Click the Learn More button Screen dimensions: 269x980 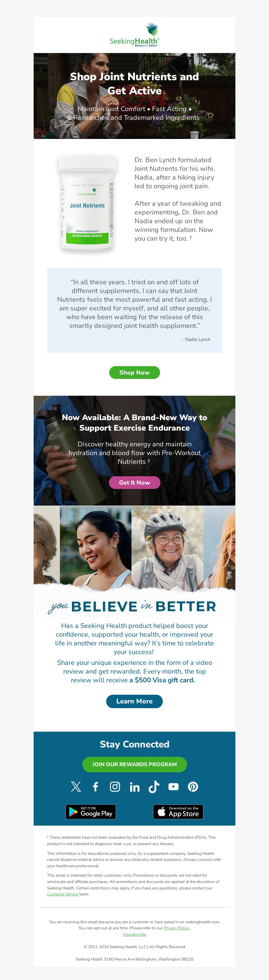[x=134, y=701]
